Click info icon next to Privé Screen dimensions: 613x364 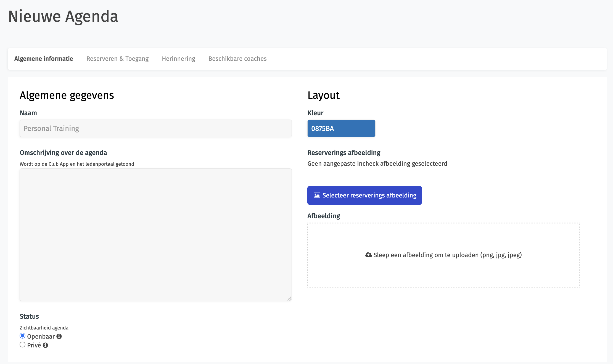coord(46,345)
